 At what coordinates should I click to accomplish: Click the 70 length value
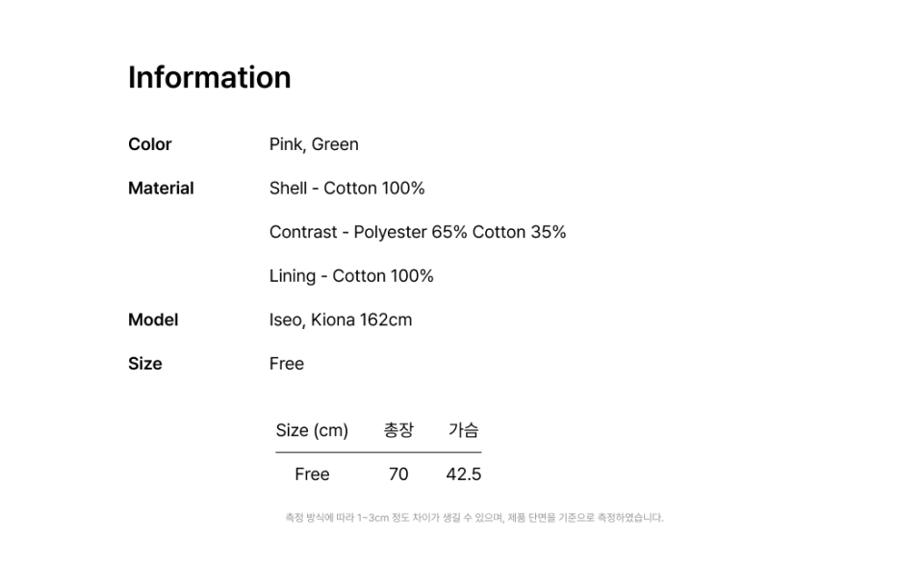(x=398, y=474)
